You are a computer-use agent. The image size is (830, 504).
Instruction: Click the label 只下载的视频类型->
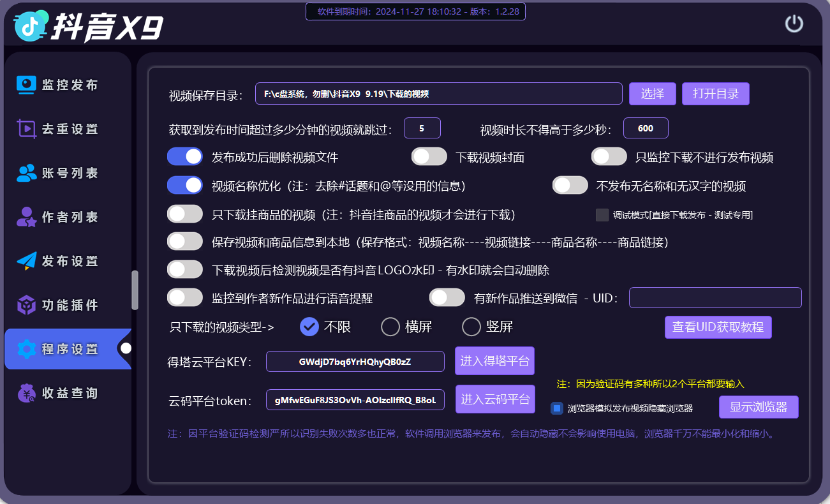[222, 327]
